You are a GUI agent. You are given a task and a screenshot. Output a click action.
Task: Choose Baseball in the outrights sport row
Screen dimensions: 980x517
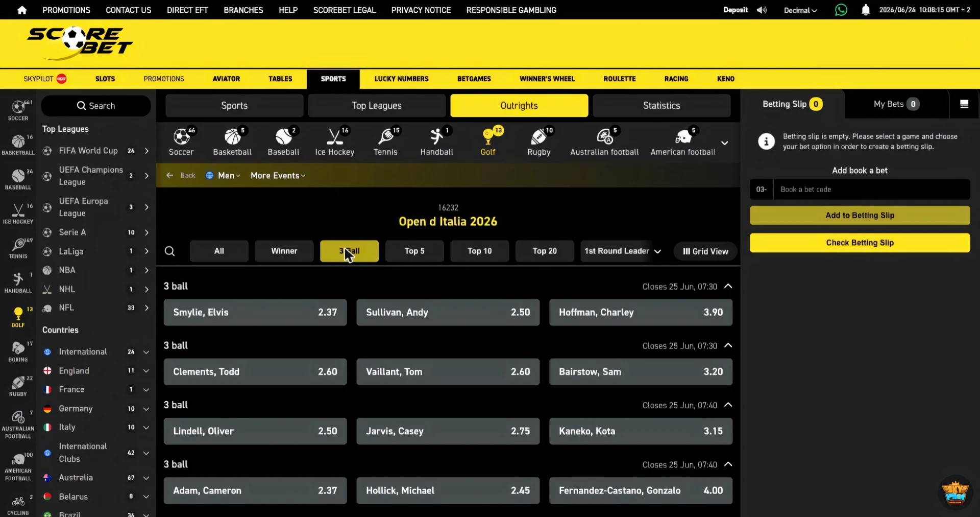(x=283, y=142)
